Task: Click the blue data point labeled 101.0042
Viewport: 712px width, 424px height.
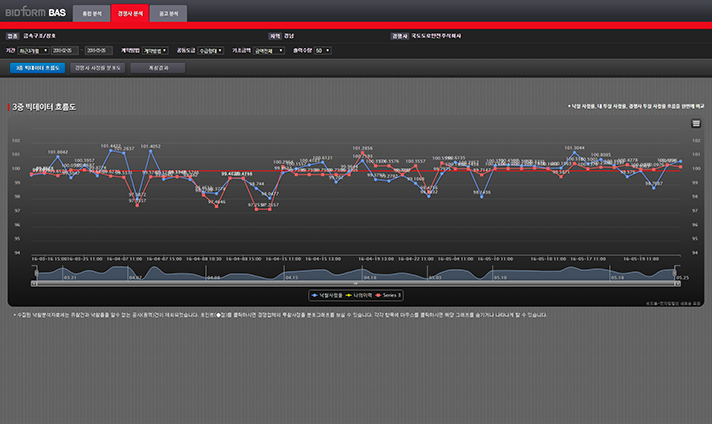Action: tap(58, 157)
